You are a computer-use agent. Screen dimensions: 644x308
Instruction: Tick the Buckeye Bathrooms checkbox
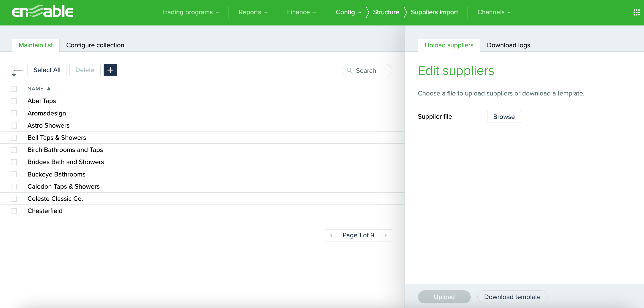(14, 174)
